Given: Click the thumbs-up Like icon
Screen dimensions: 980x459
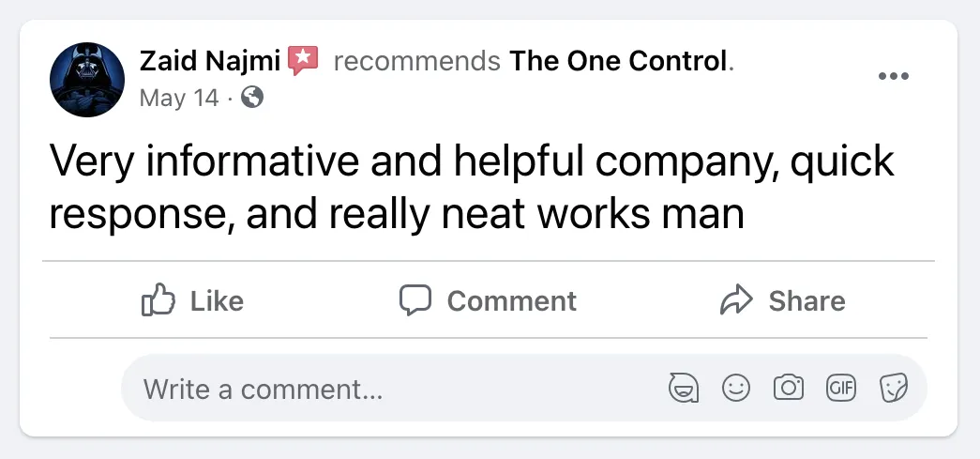Looking at the screenshot, I should (158, 300).
